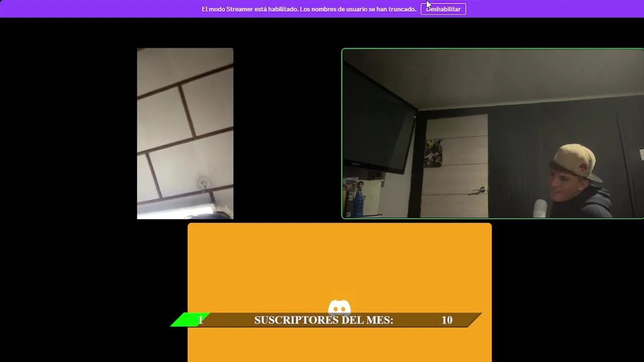Select the green-bordered webcam video tile
644x362 pixels.
coord(493,134)
